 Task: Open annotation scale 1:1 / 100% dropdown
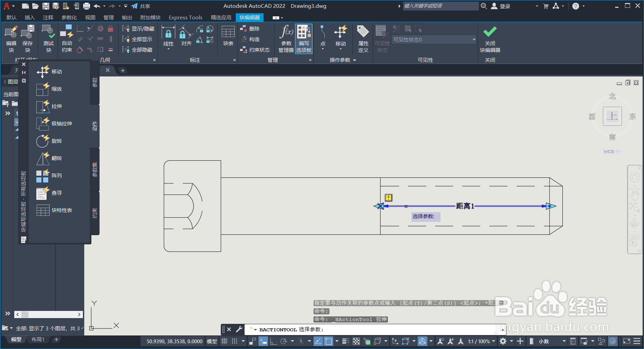482,341
